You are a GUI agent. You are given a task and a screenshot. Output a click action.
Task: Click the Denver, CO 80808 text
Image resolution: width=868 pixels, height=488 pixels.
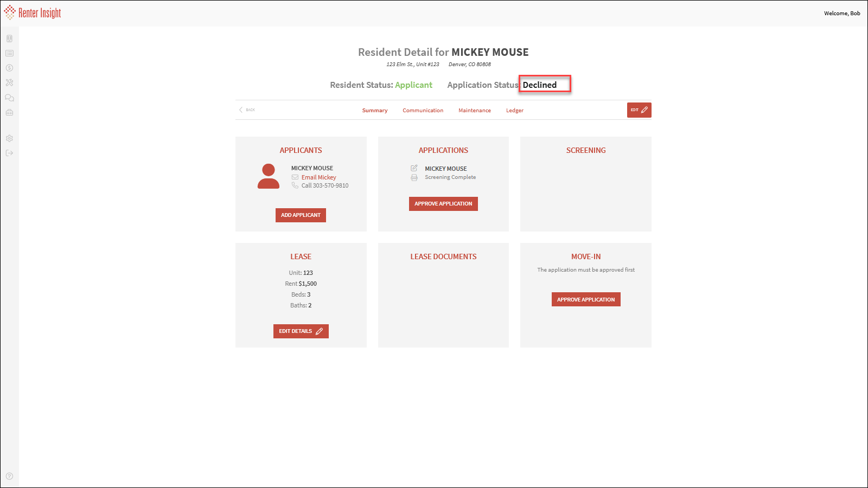470,64
